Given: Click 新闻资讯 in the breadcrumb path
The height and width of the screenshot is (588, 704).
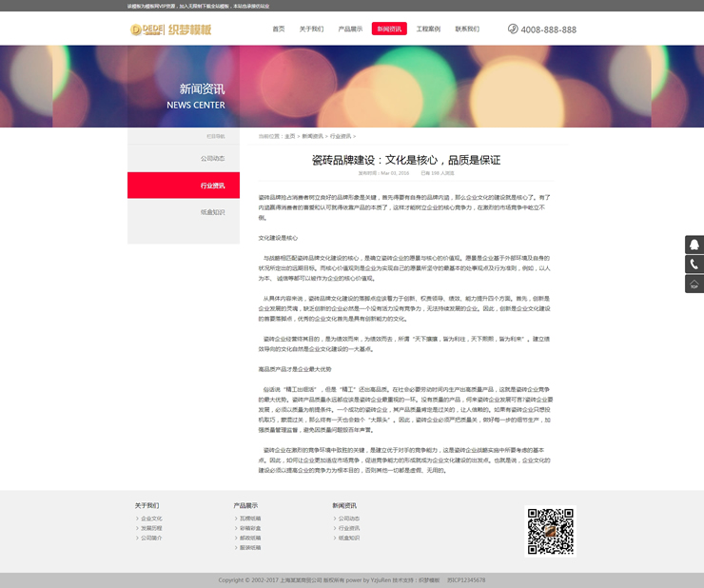Looking at the screenshot, I should point(312,136).
